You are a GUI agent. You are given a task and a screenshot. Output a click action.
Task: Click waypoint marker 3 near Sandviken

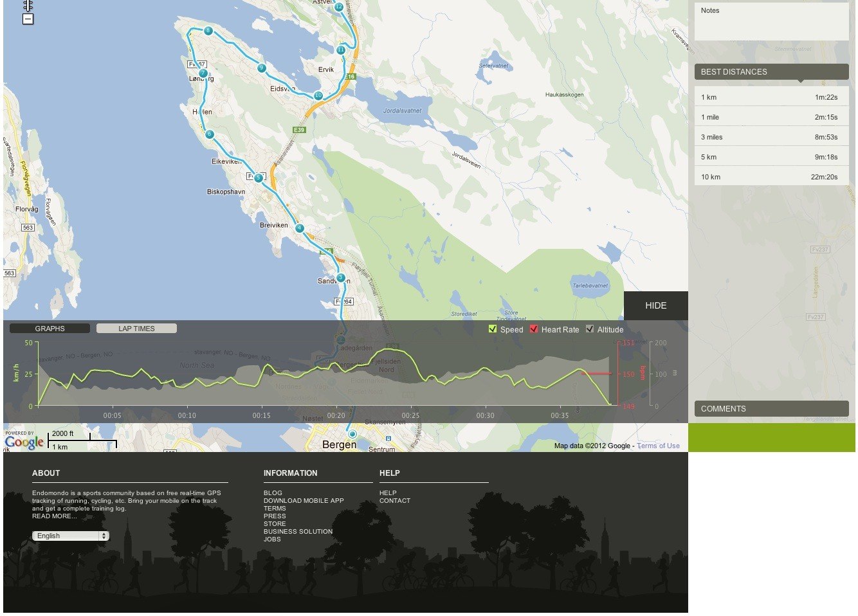(x=340, y=276)
